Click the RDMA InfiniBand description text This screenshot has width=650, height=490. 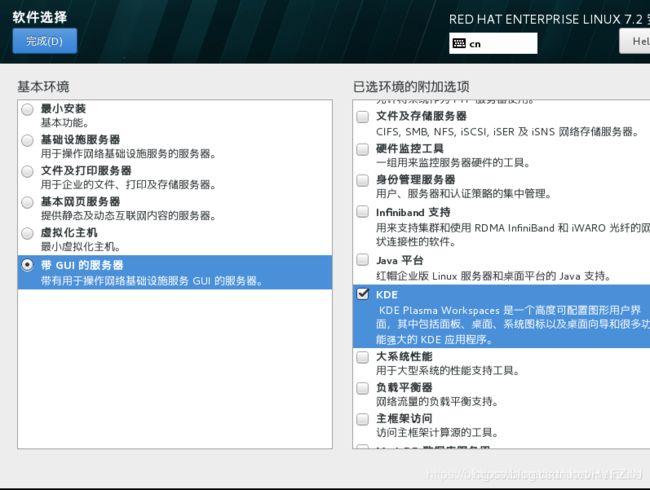pos(513,235)
